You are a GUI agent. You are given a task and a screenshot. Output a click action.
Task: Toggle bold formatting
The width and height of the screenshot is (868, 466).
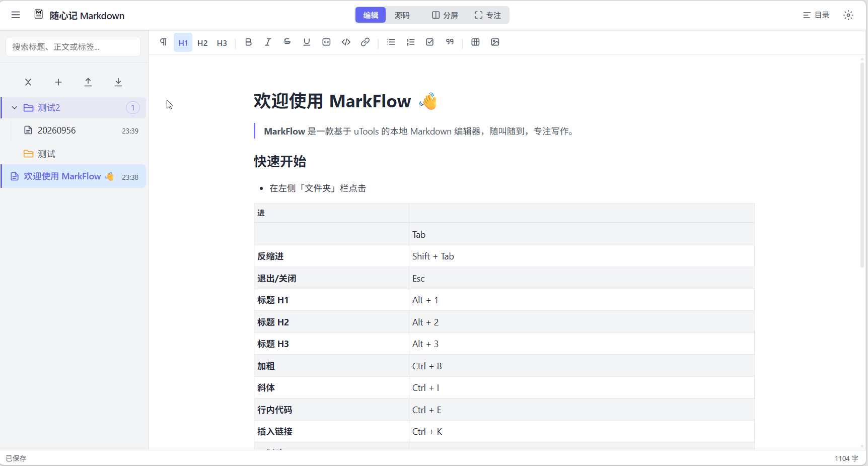tap(248, 42)
